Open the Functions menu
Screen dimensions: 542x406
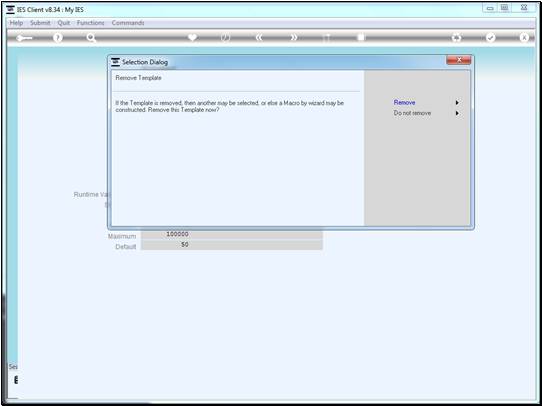(x=91, y=23)
